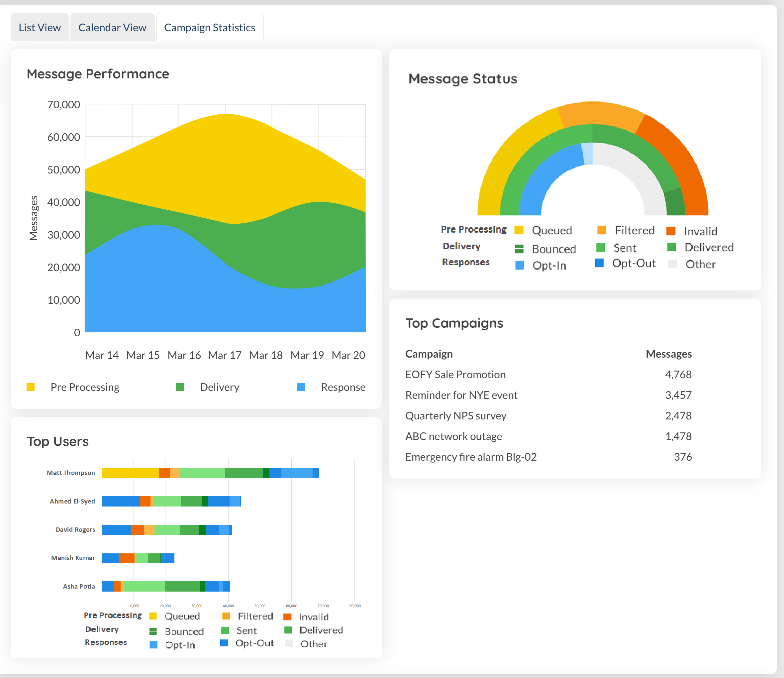Click Queued legend swatch in Message Status
This screenshot has height=678, width=784.
[x=519, y=230]
